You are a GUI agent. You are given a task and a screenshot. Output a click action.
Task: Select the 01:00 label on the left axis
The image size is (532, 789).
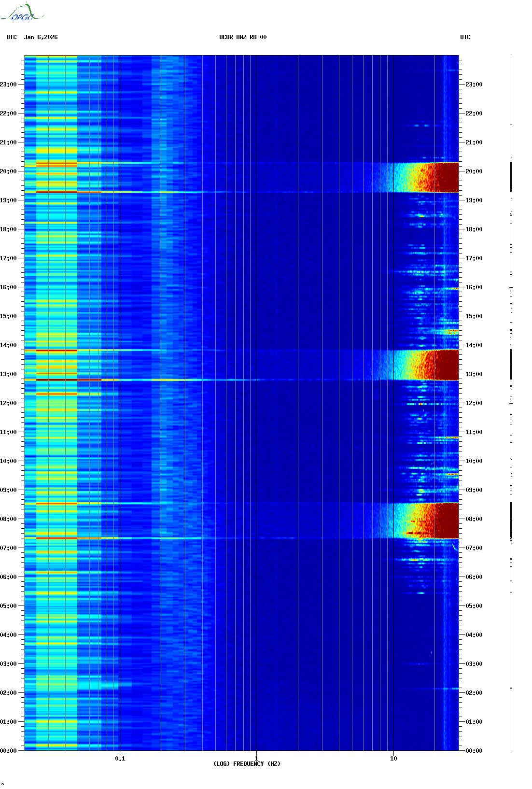click(8, 722)
